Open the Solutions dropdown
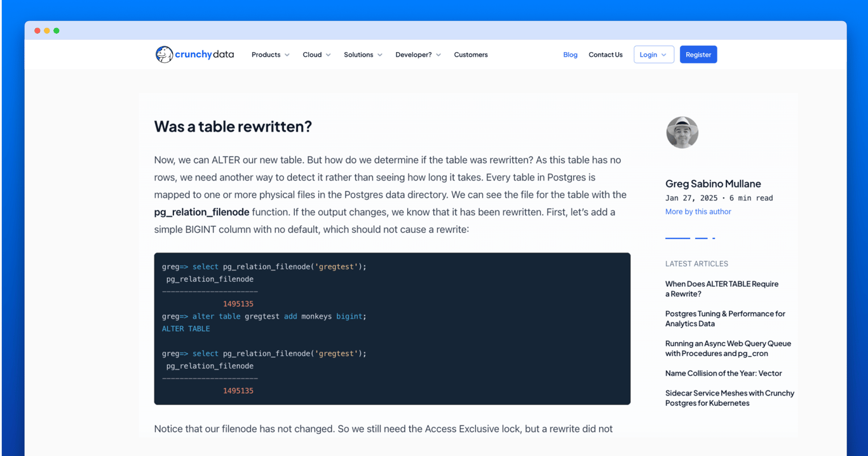The height and width of the screenshot is (456, 868). click(363, 55)
